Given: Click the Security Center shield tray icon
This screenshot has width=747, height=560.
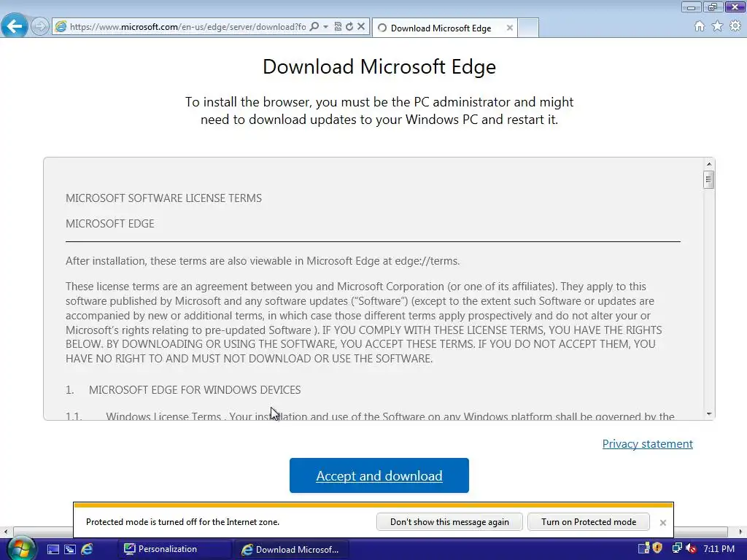Looking at the screenshot, I should [657, 548].
